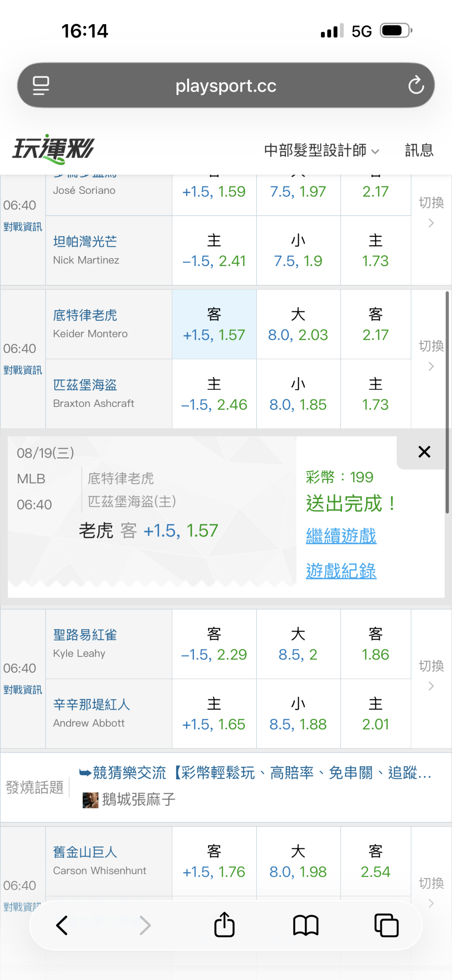Click the page scrollbar on the right
Image resolution: width=452 pixels, height=980 pixels.
[x=447, y=402]
